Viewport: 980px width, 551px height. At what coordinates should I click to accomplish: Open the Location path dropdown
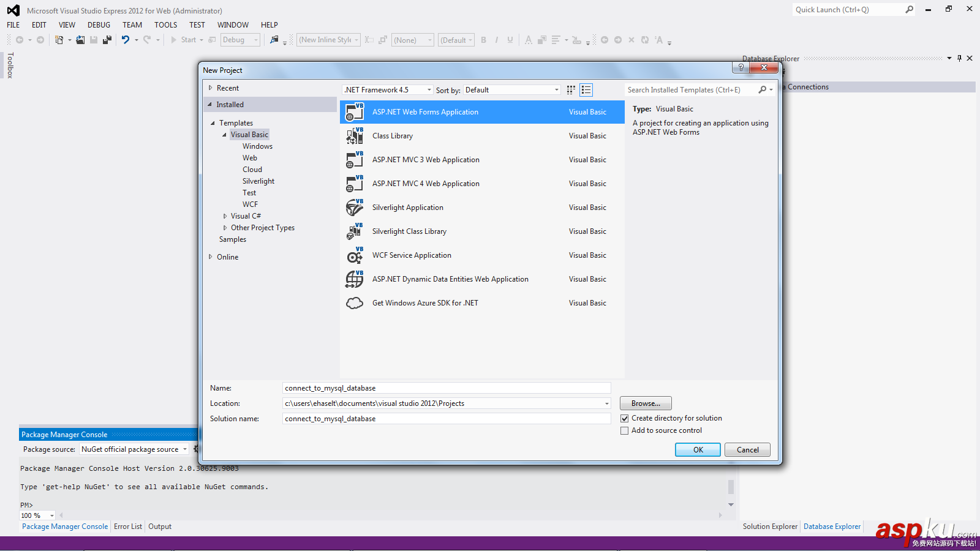(607, 403)
